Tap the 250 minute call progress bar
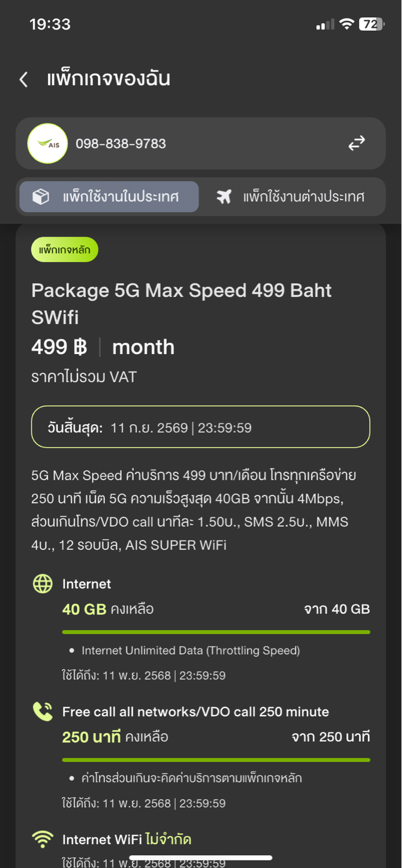 pyautogui.click(x=215, y=760)
